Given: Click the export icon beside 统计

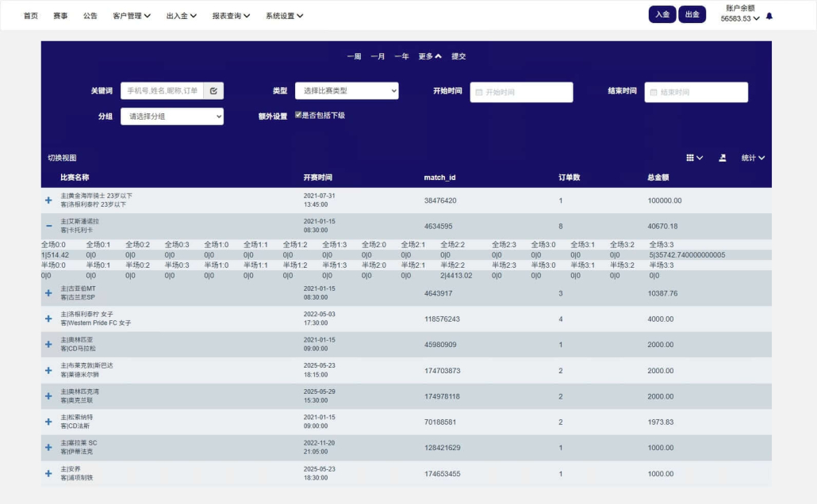Looking at the screenshot, I should pos(722,158).
